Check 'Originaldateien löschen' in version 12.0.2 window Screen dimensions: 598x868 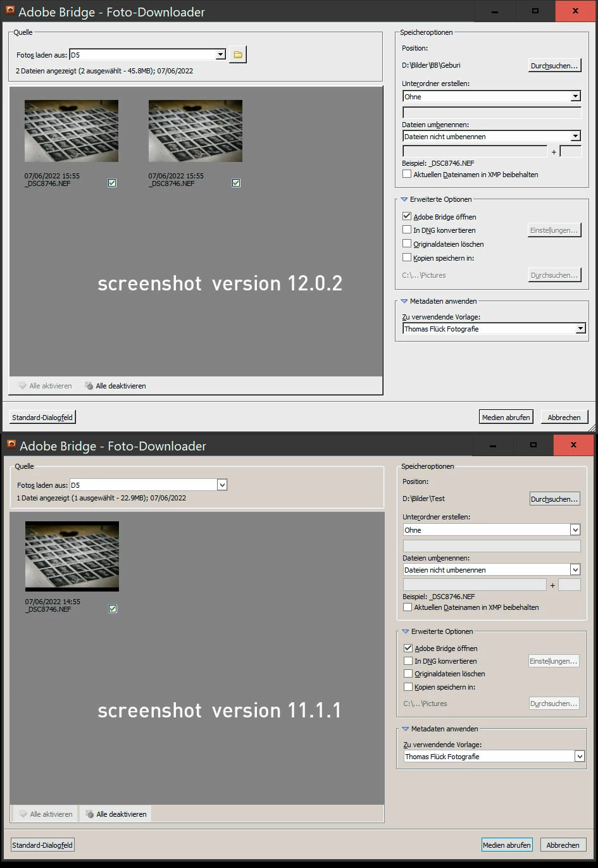pos(407,244)
